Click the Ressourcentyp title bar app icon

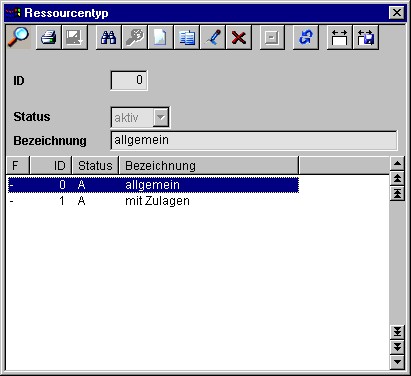pos(13,13)
